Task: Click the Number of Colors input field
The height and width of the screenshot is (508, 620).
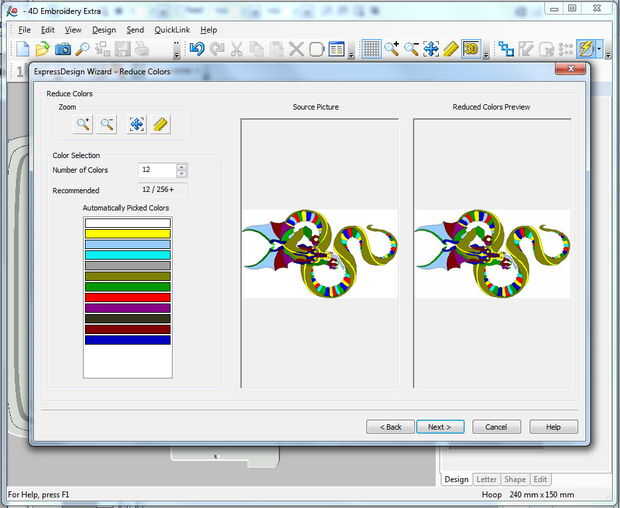Action: [x=157, y=170]
